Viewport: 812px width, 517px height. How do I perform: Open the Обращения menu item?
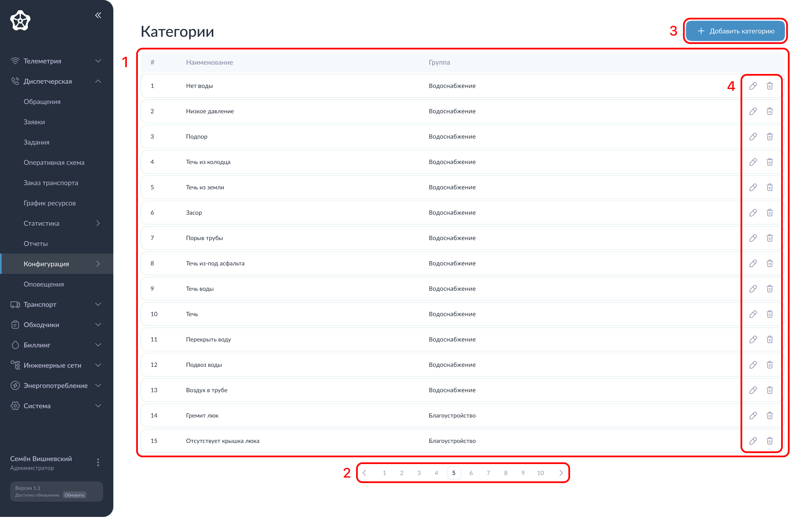42,102
